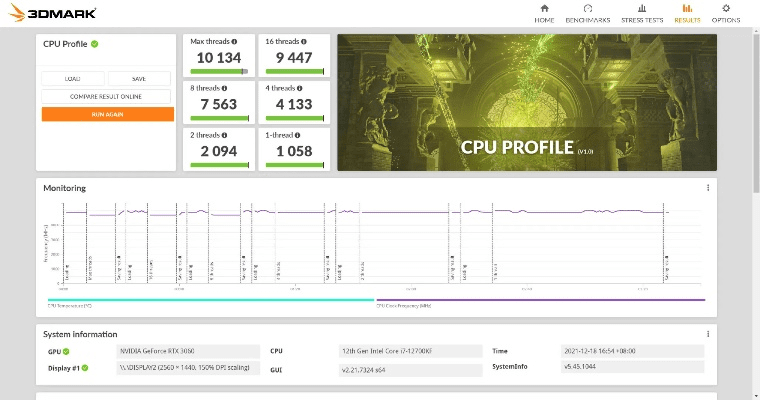Viewport: 760px width, 400px height.
Task: Click the info icon next to Max threads
Action: pos(235,42)
